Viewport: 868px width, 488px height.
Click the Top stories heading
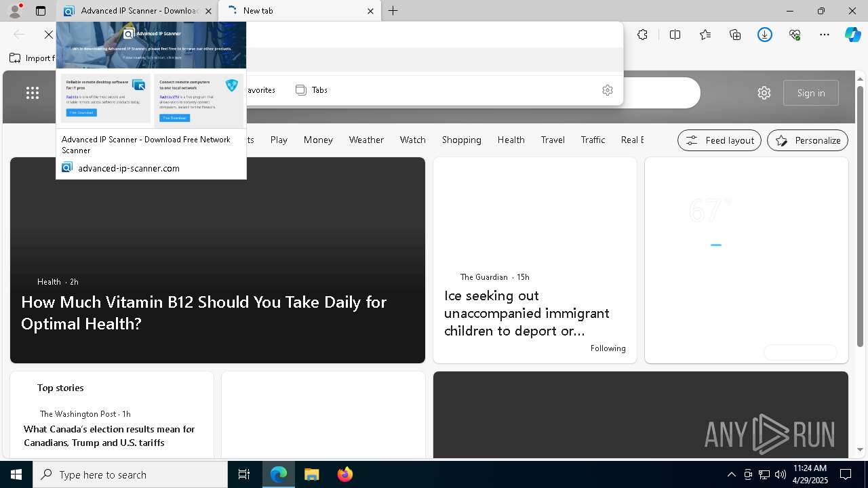point(60,388)
